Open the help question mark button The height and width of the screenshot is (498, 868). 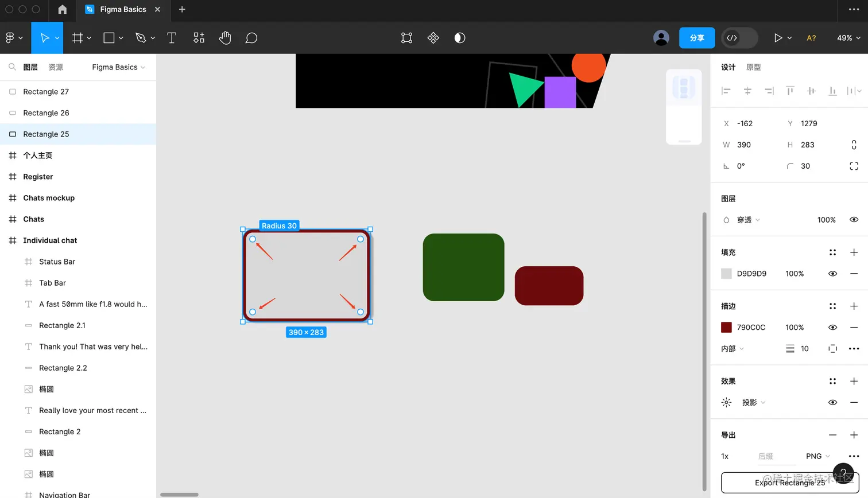[843, 473]
